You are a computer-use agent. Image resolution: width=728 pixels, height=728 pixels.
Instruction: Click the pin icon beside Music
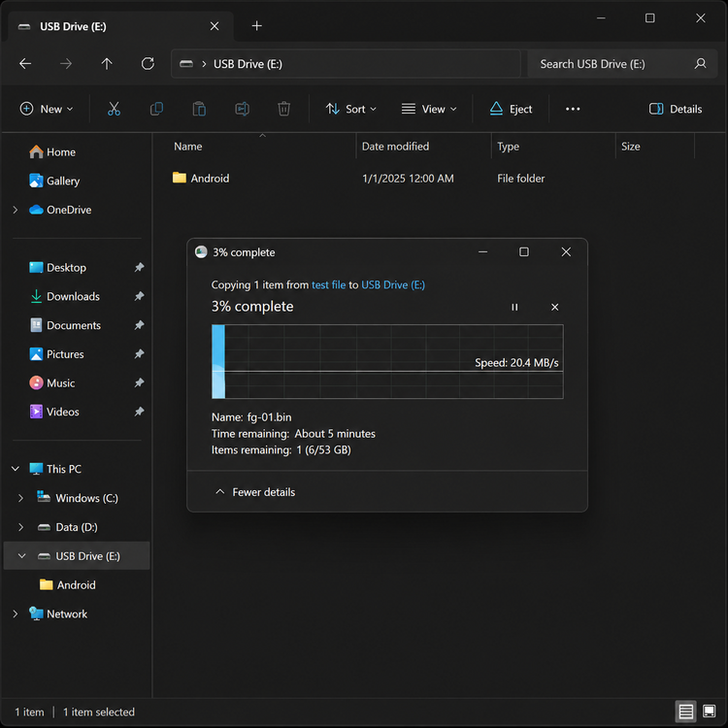(139, 383)
